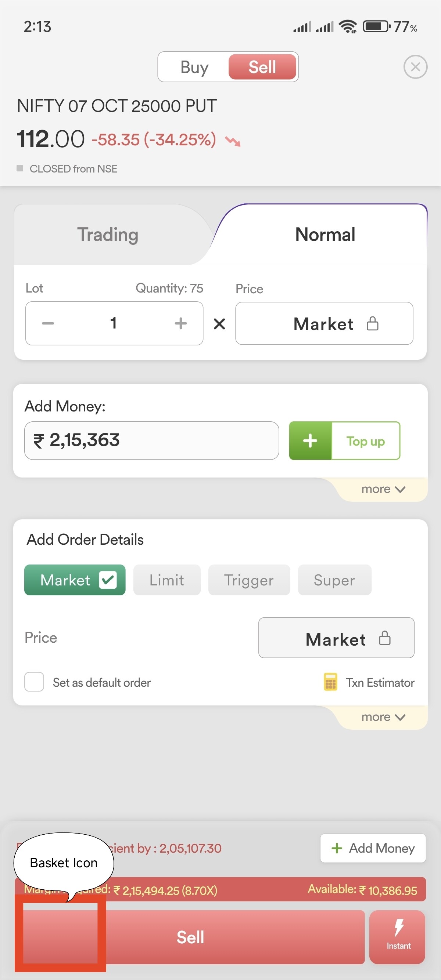Tap the Add Money button at bottom
This screenshot has width=441, height=980.
(x=373, y=848)
